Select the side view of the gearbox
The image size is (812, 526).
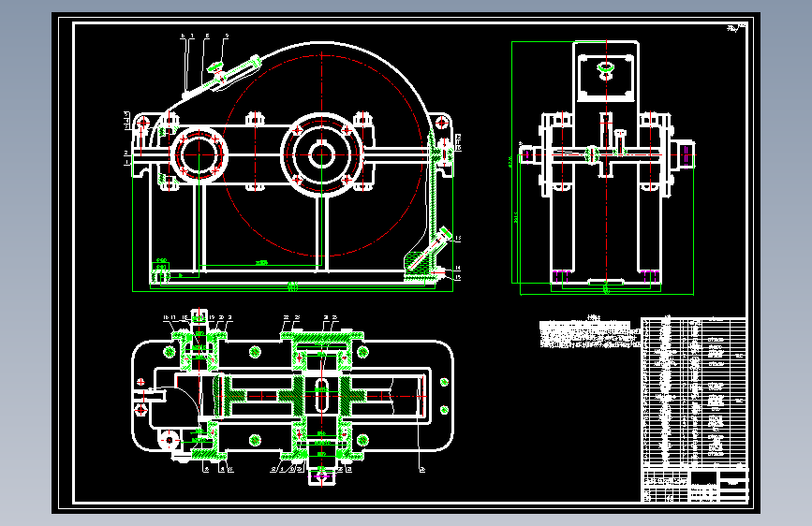tap(606, 168)
